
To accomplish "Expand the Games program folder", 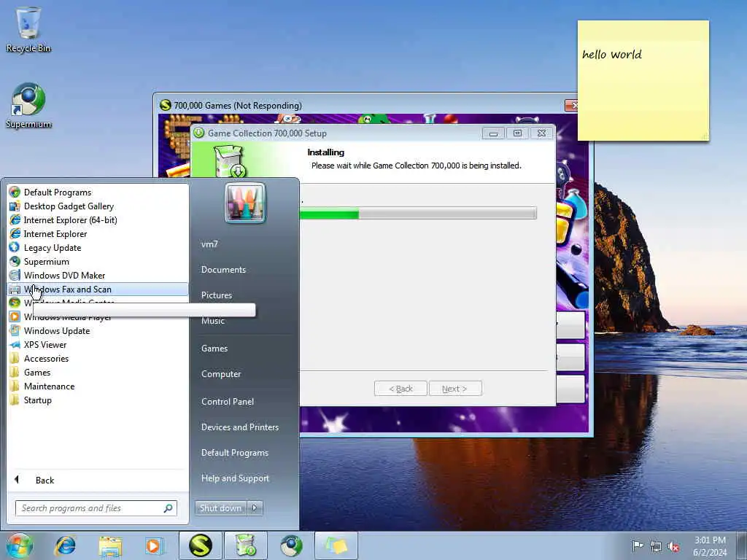I will (98, 373).
